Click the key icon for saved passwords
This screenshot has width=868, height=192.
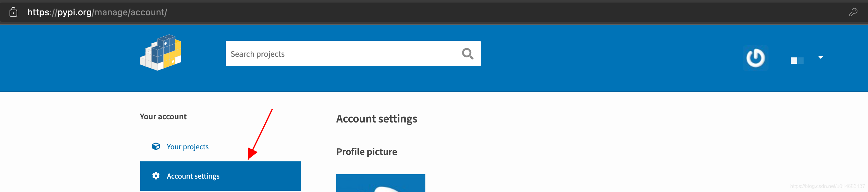(853, 12)
